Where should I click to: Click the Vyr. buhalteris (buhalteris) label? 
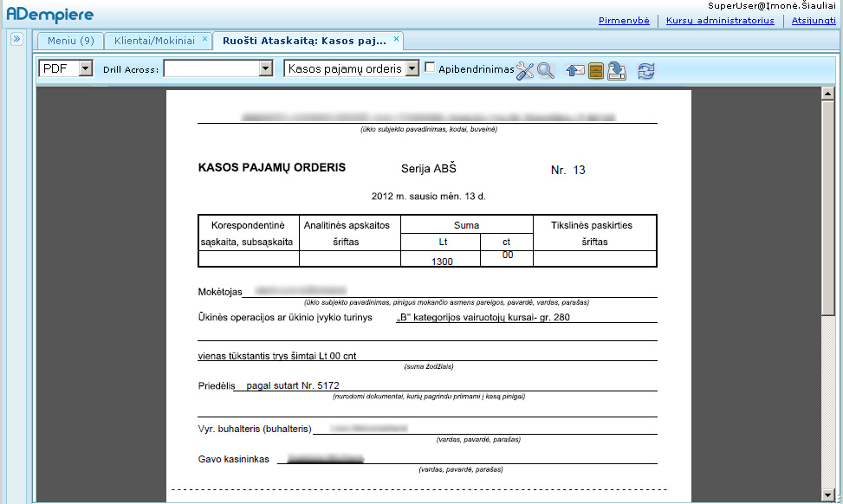point(255,429)
